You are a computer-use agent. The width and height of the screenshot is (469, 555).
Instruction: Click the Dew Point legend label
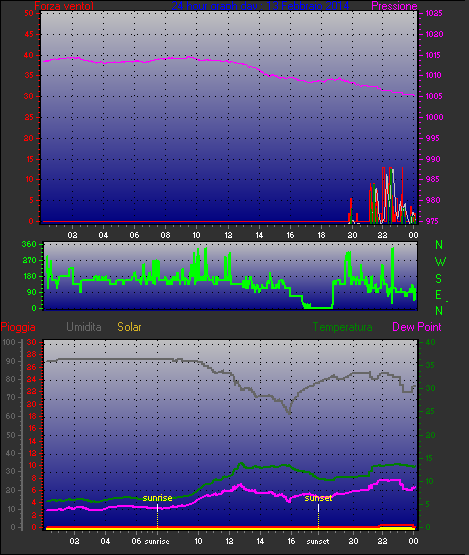pos(417,327)
